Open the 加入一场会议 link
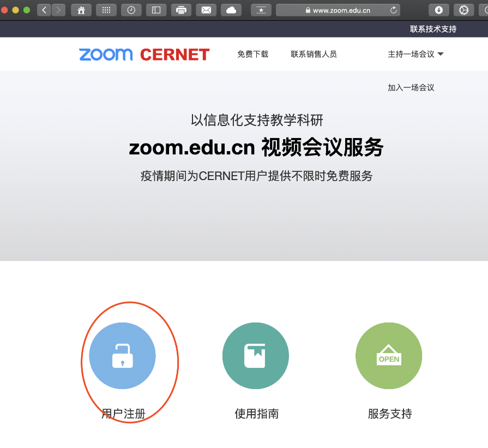The width and height of the screenshot is (488, 448). pos(411,87)
